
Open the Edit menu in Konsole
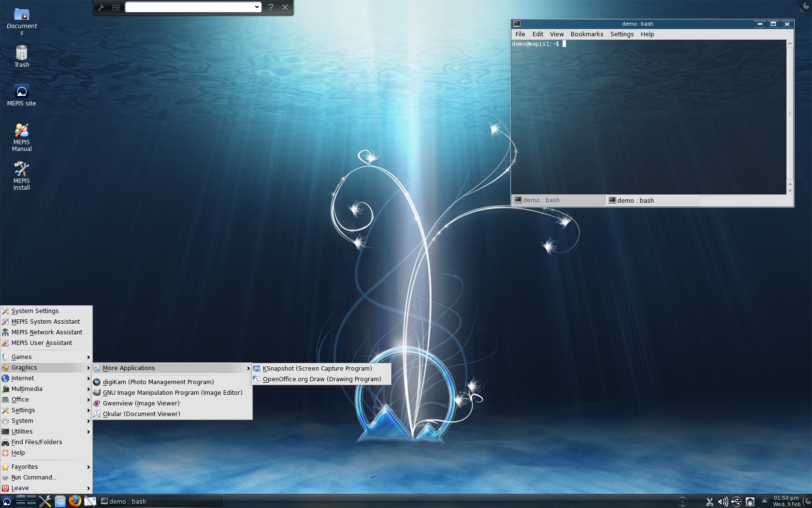(x=537, y=34)
